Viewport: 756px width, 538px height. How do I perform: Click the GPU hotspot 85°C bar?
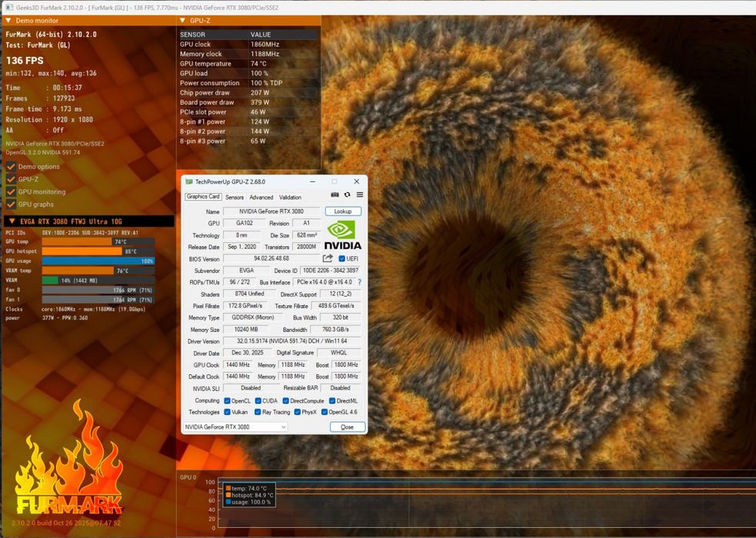[98, 251]
